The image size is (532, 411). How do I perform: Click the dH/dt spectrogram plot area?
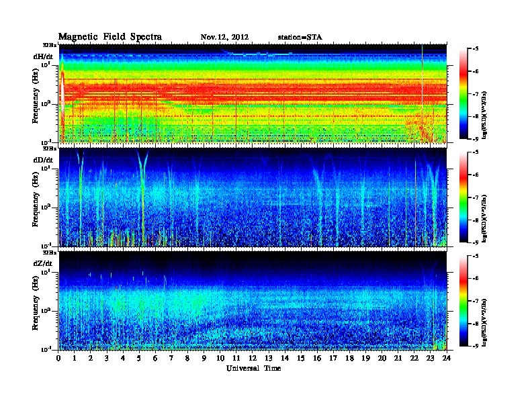click(253, 93)
